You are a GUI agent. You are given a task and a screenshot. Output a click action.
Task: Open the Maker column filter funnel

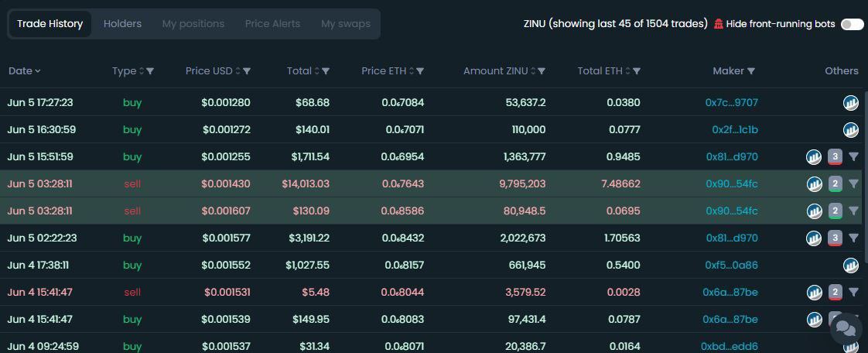click(751, 71)
